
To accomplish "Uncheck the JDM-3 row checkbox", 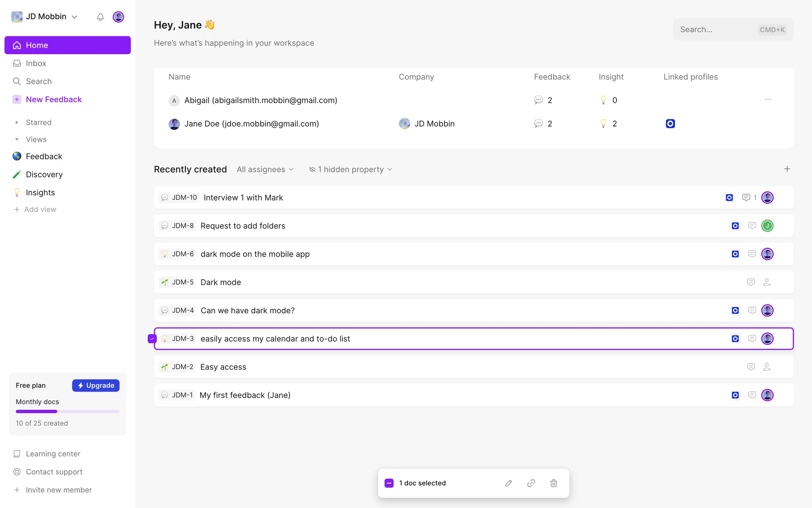I will [x=152, y=339].
